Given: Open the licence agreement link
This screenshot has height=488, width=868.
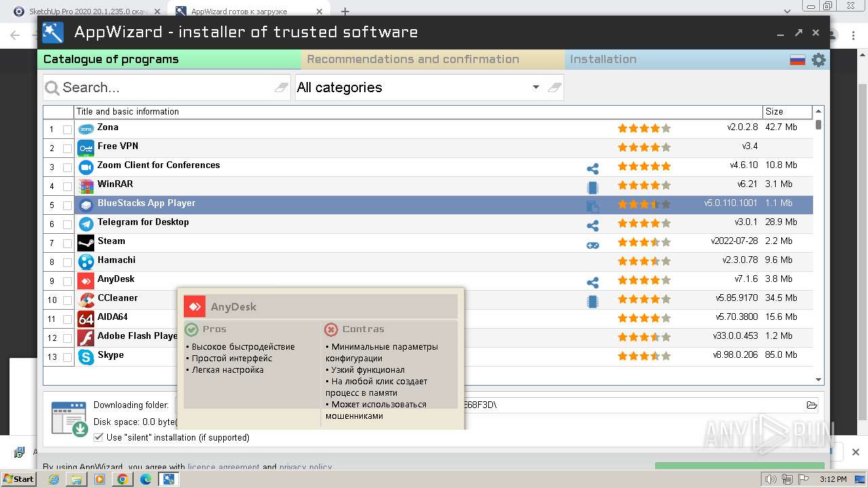Looking at the screenshot, I should click(x=224, y=467).
